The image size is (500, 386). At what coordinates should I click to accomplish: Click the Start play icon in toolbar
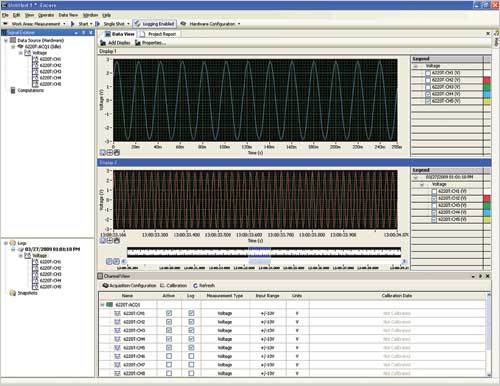pos(73,24)
